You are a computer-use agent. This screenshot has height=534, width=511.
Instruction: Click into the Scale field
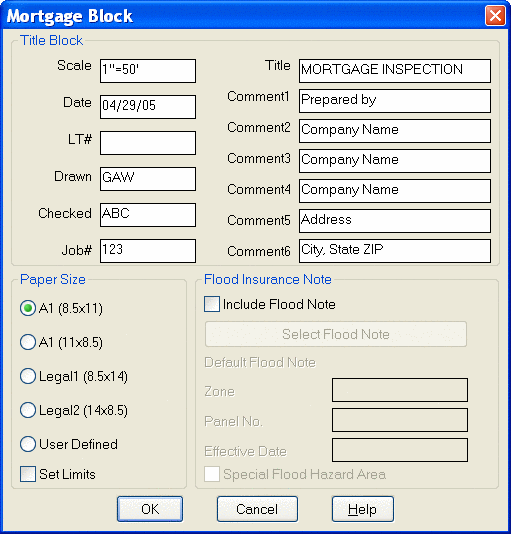148,71
